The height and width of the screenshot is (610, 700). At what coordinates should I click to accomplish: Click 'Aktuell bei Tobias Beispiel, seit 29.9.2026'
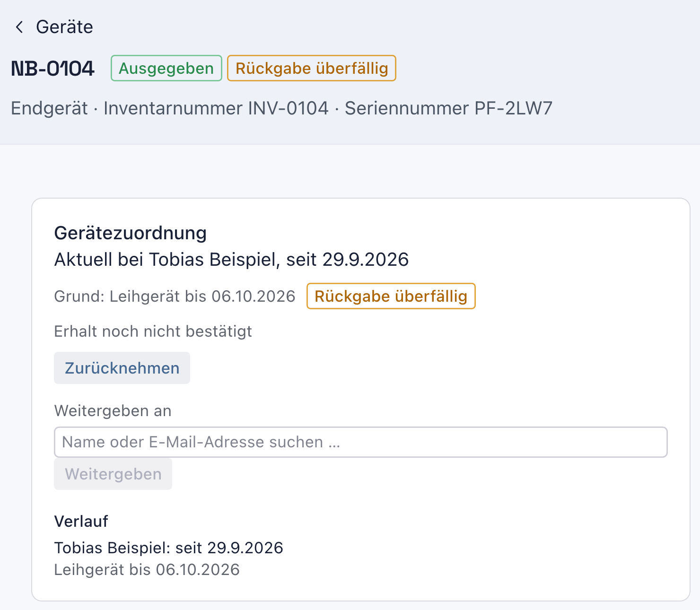coord(232,260)
